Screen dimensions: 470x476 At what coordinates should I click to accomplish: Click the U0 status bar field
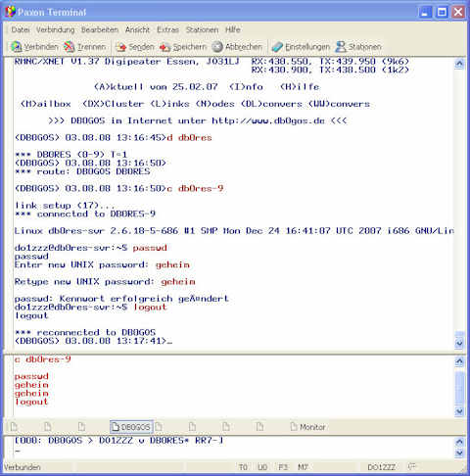tap(262, 467)
